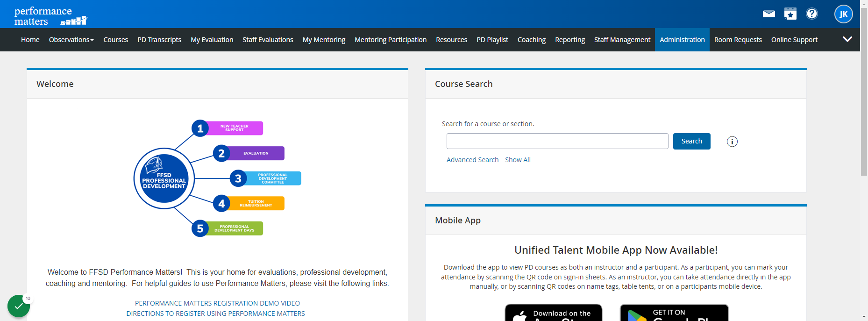The width and height of the screenshot is (868, 321).
Task: Focus the course search input field
Action: point(557,141)
